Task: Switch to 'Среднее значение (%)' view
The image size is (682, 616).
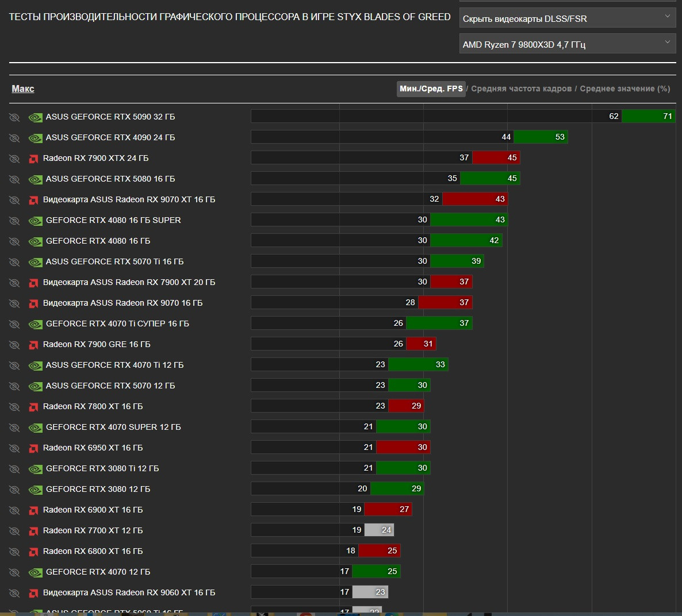Action: [624, 88]
